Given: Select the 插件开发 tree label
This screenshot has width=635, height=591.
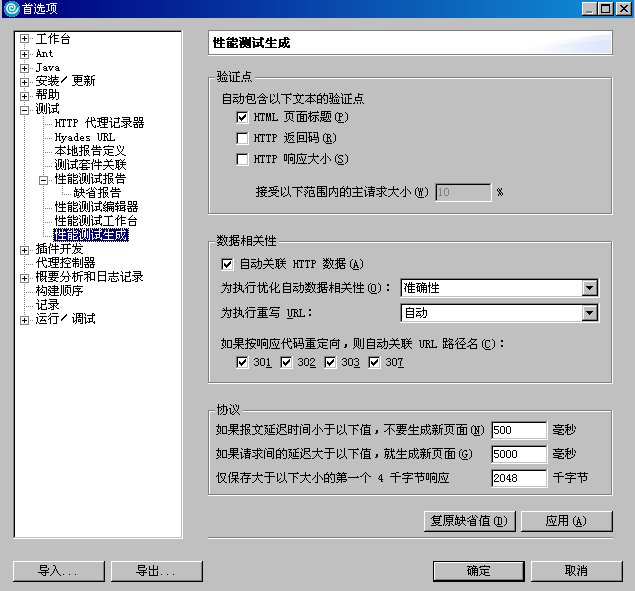Looking at the screenshot, I should (x=59, y=249).
